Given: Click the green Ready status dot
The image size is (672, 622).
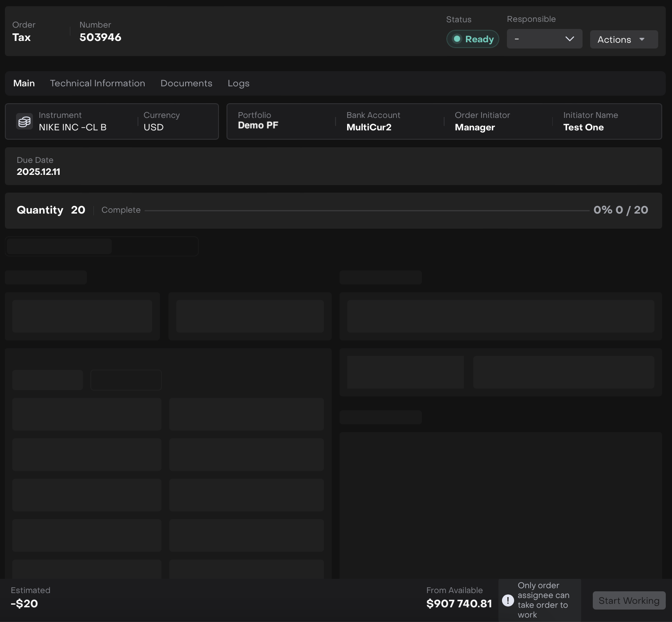Looking at the screenshot, I should pos(457,39).
